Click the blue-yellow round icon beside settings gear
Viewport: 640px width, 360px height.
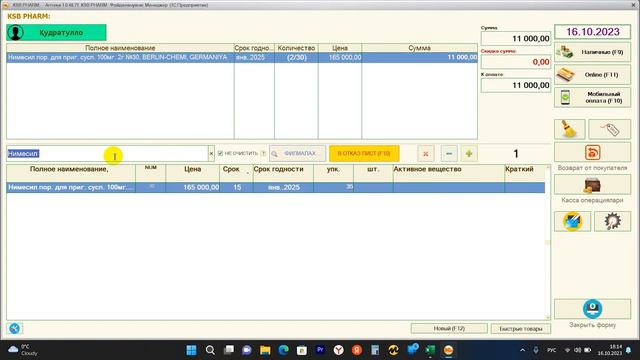click(572, 222)
